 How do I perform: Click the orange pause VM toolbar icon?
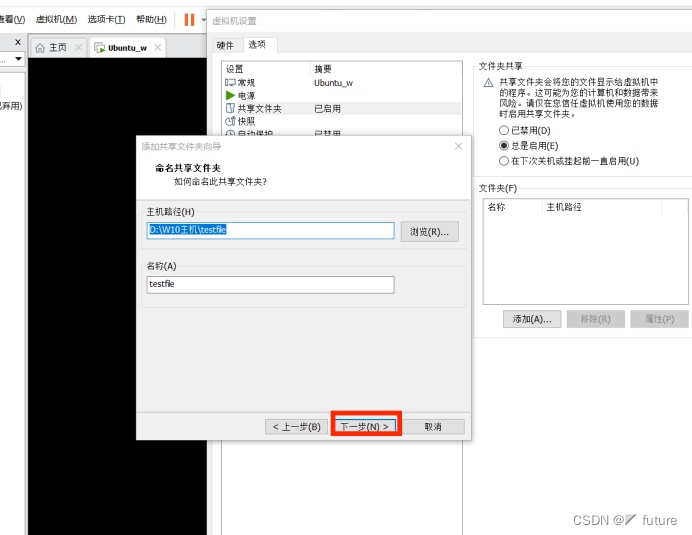click(x=189, y=19)
